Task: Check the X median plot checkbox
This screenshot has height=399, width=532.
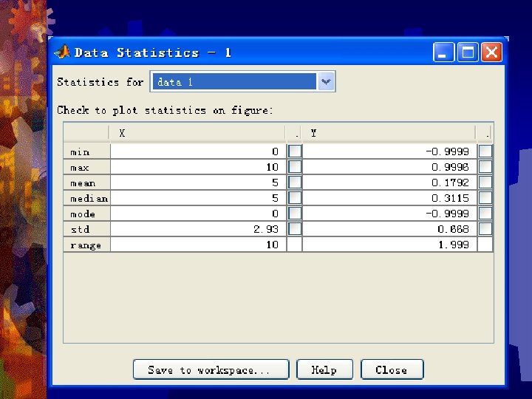Action: [x=295, y=198]
